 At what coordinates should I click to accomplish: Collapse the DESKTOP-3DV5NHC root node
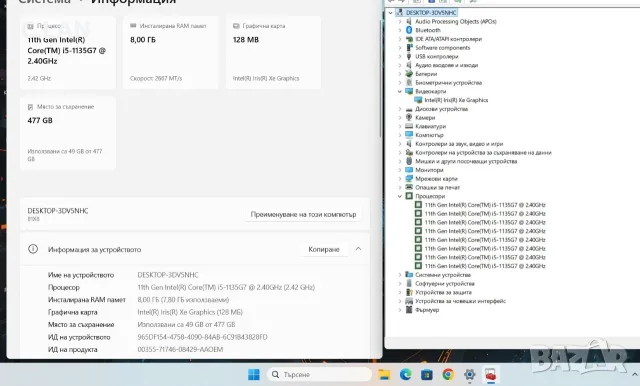[x=391, y=13]
